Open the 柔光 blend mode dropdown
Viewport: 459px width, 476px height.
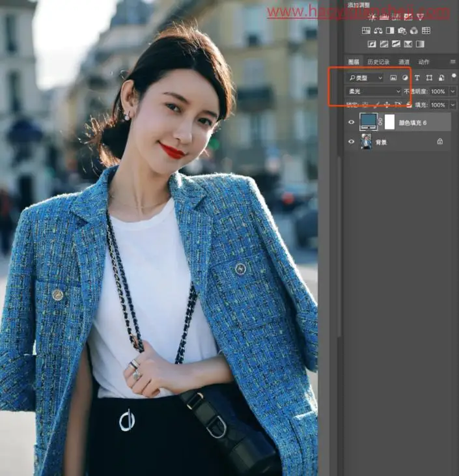374,91
